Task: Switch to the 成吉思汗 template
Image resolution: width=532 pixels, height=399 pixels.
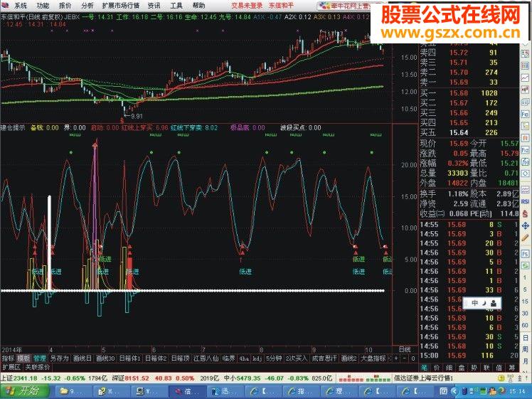Action: 324,358
